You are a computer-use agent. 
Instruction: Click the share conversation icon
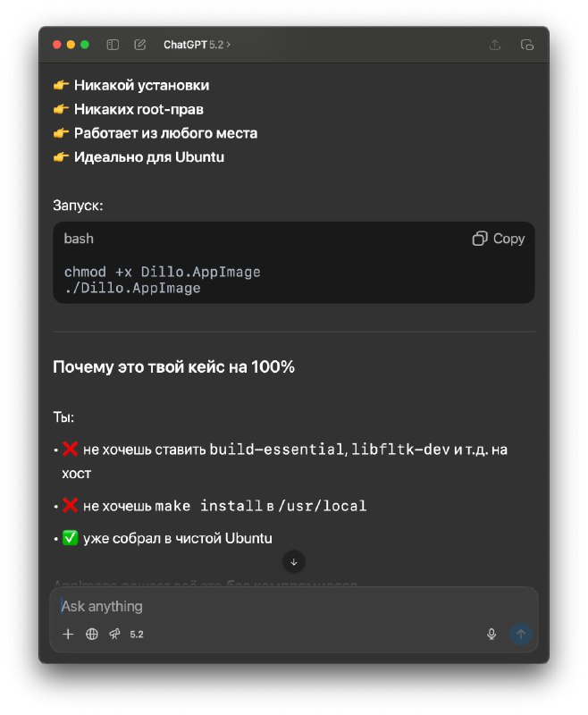click(x=495, y=45)
